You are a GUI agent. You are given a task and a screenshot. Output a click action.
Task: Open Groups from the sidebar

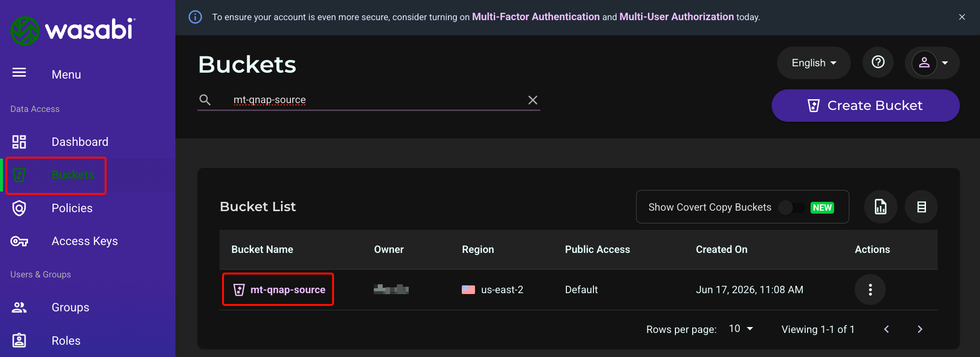click(71, 307)
